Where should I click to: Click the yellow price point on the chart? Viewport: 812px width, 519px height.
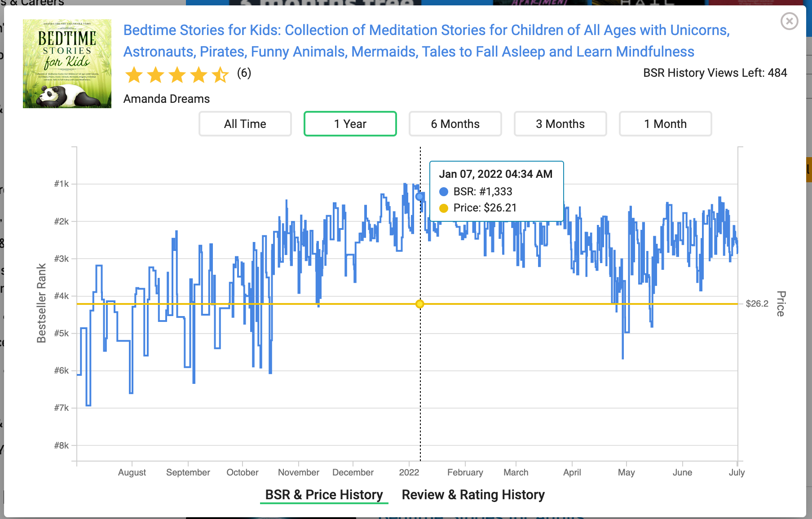point(419,304)
